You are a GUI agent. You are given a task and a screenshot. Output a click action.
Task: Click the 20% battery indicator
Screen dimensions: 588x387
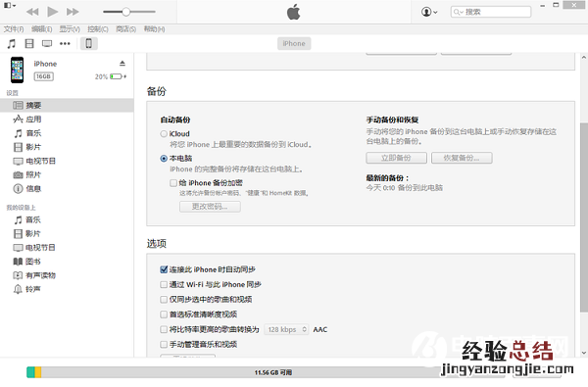pos(111,76)
